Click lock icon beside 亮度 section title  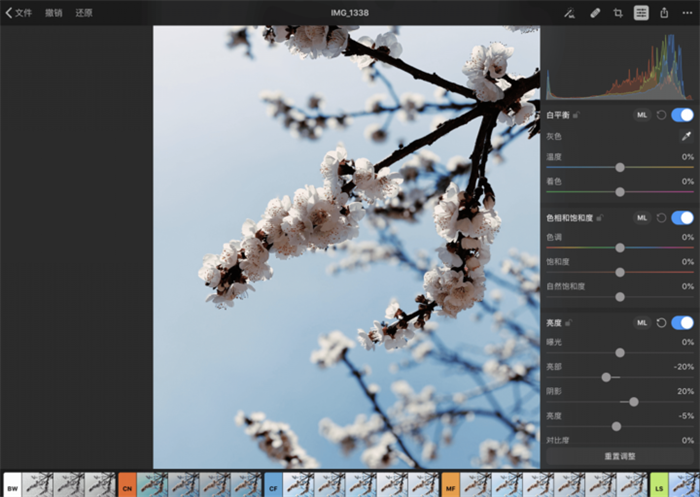point(568,323)
